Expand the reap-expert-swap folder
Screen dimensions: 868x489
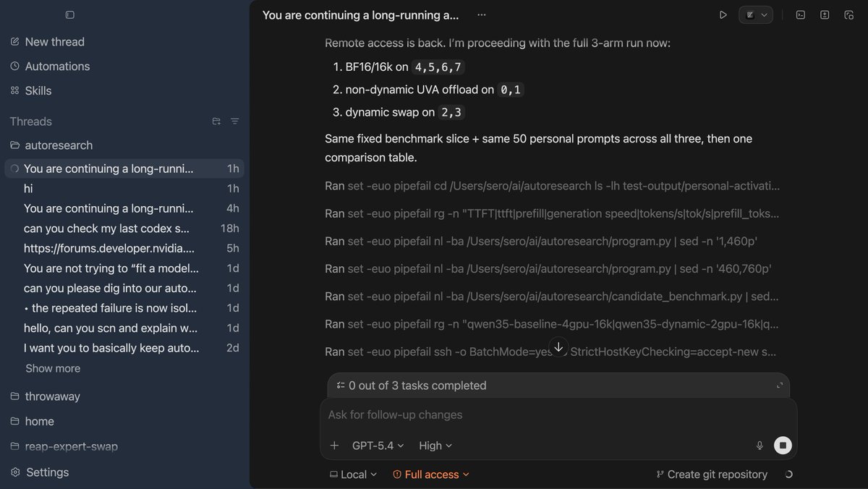pyautogui.click(x=64, y=446)
